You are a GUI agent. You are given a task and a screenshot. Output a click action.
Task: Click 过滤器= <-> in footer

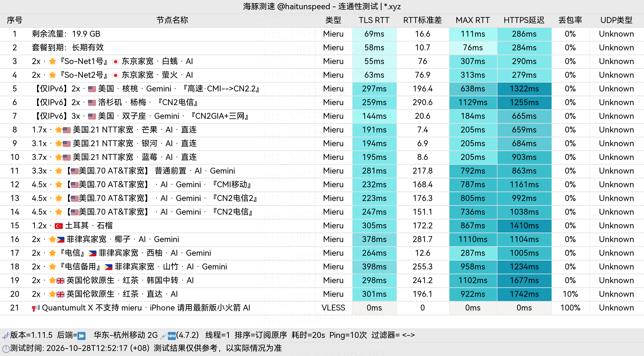[393, 335]
